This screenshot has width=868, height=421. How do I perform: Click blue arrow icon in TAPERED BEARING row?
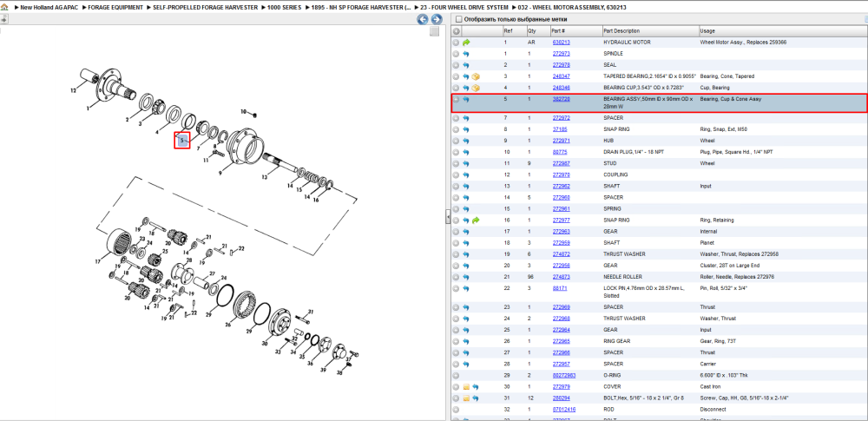click(466, 76)
